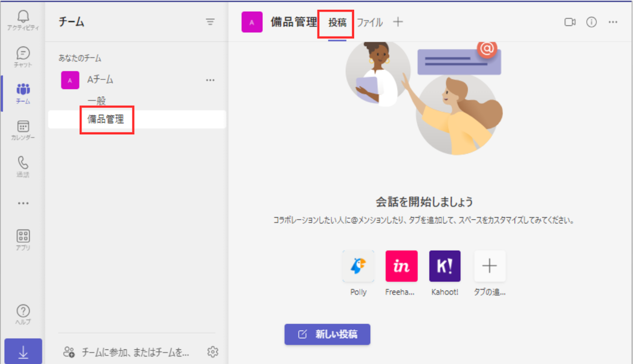This screenshot has width=633, height=364.
Task: Select the 一般 channel
Action: pos(96,101)
